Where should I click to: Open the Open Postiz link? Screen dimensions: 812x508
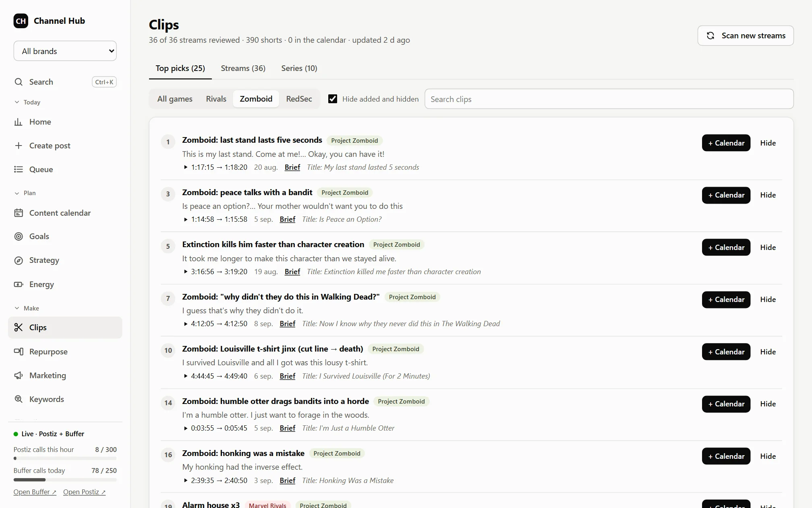pyautogui.click(x=85, y=492)
